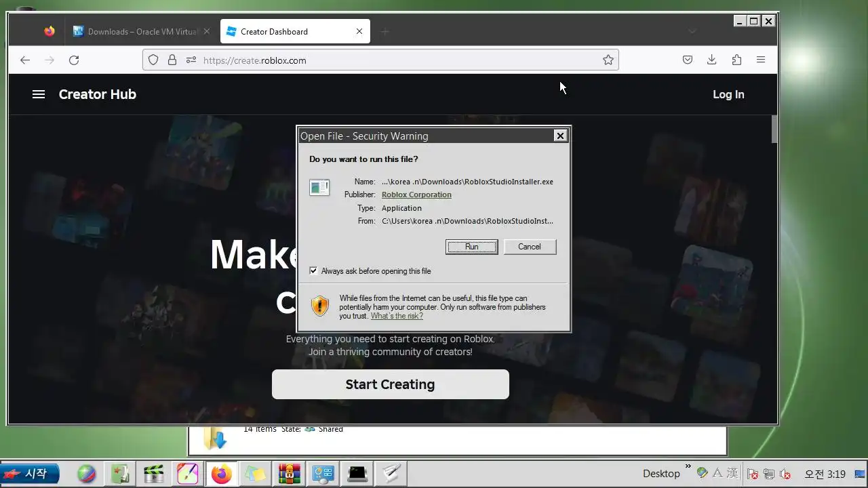Click the site padlock icon

pyautogui.click(x=172, y=60)
